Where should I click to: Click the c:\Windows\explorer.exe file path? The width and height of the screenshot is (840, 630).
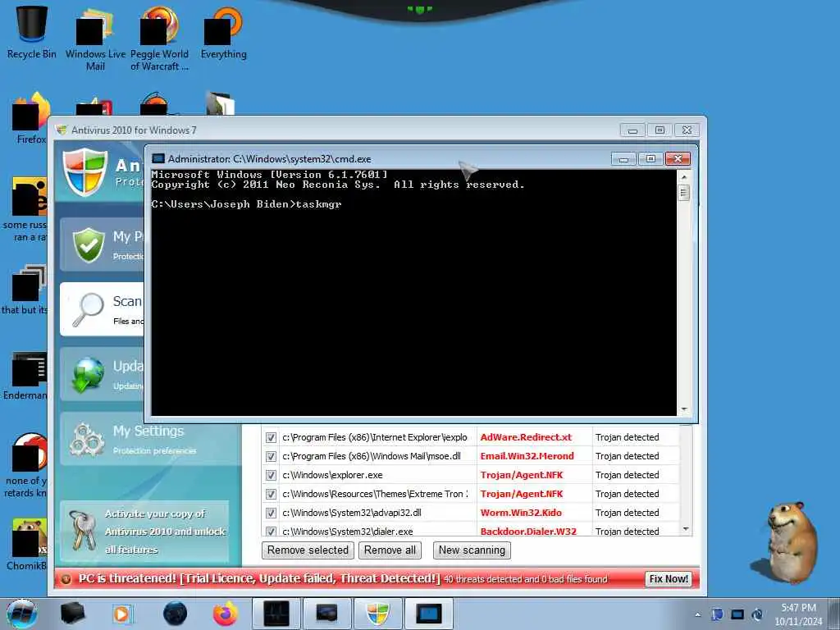[333, 475]
